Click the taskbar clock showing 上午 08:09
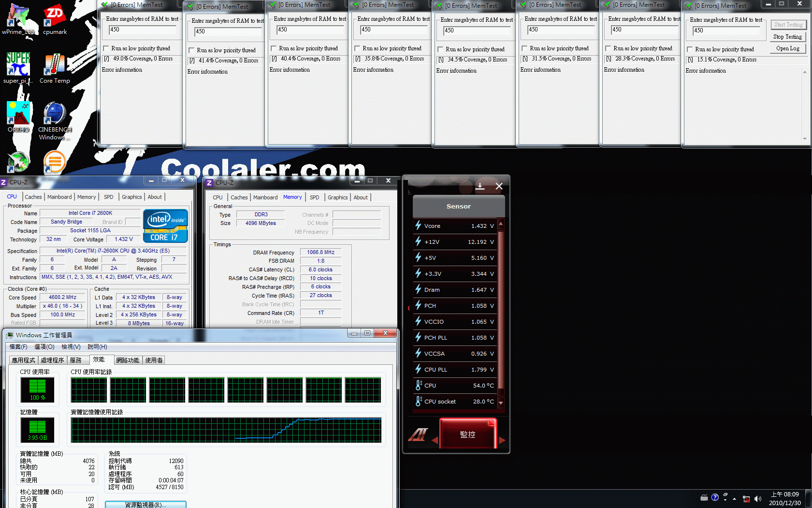The width and height of the screenshot is (812, 508). coord(785,499)
